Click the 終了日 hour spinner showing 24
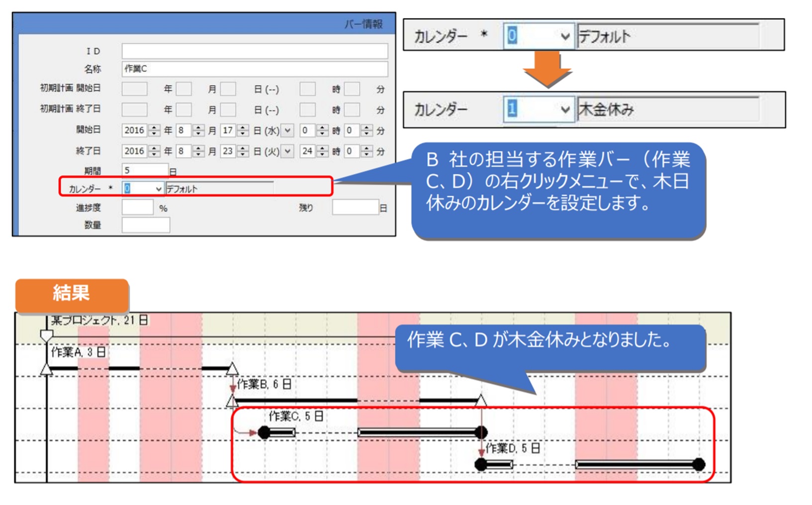The image size is (812, 505). (x=314, y=151)
